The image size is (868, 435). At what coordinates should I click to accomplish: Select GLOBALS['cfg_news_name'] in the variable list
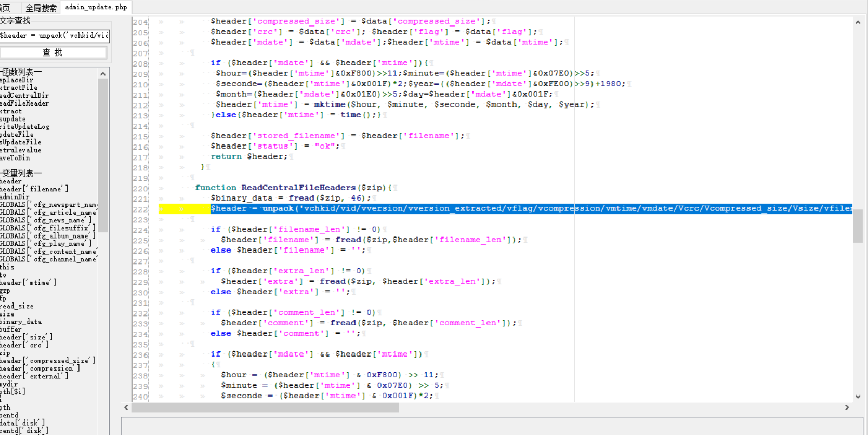pyautogui.click(x=46, y=220)
